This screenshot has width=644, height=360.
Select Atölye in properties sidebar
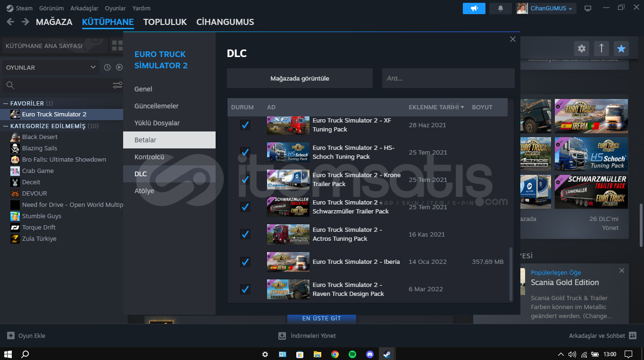tap(169, 191)
